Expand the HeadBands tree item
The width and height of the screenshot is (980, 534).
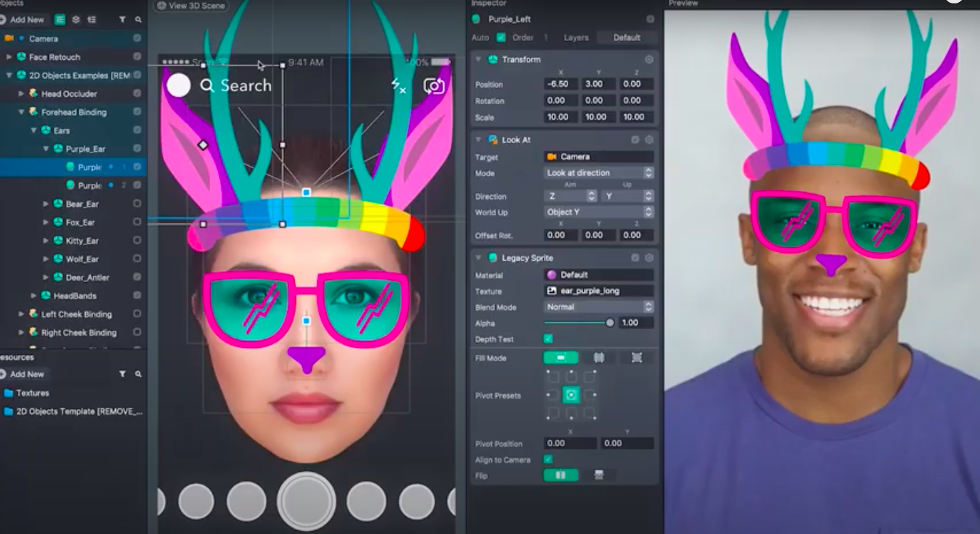[34, 296]
